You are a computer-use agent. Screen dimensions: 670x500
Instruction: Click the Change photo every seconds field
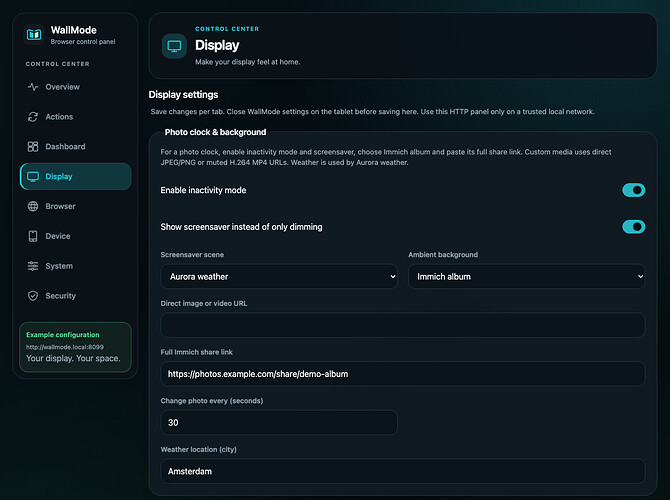(279, 423)
